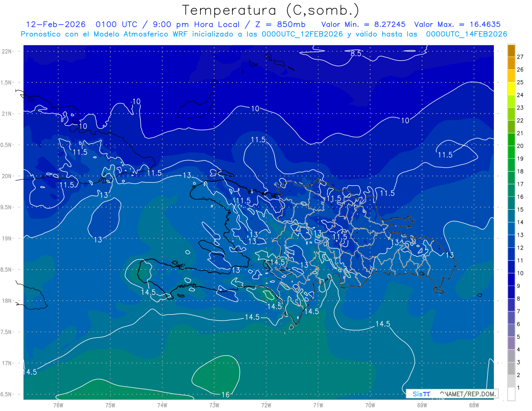The width and height of the screenshot is (532, 411).
Task: Click the '19N' latitude axis label
Action: pos(7,239)
